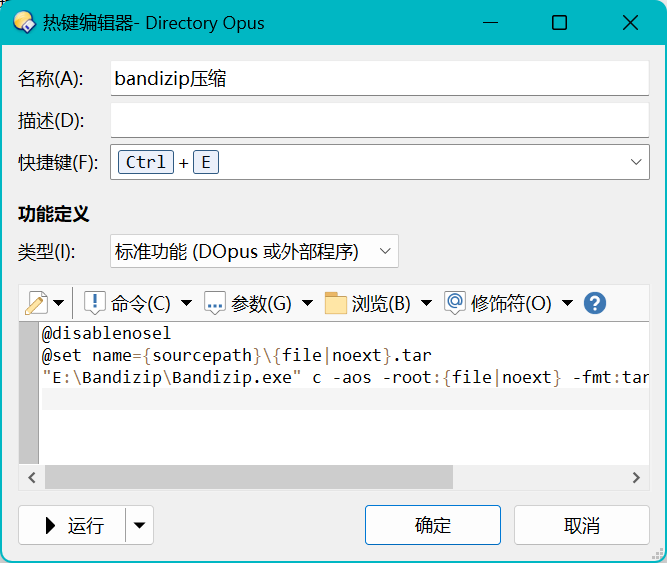Screen dimensions: 667x563
Task: Click the empty 描述(D) description field
Action: coord(380,120)
